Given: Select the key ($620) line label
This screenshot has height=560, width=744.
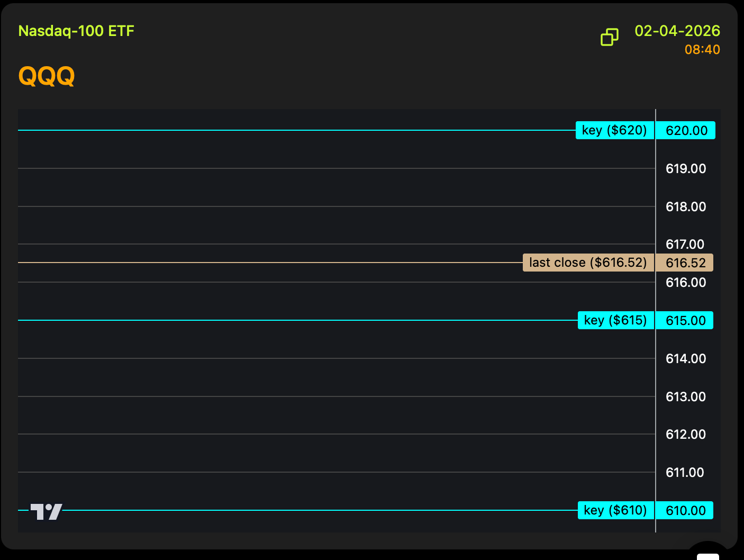Looking at the screenshot, I should (614, 130).
